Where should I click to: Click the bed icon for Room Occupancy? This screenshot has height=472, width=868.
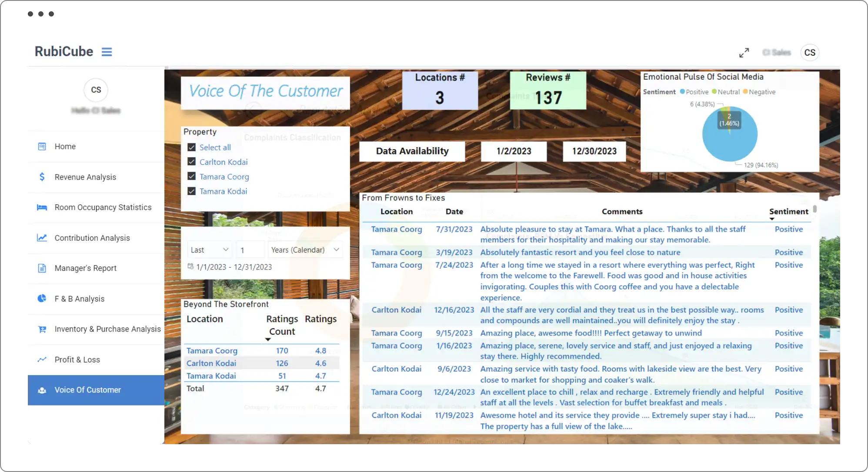pyautogui.click(x=42, y=207)
